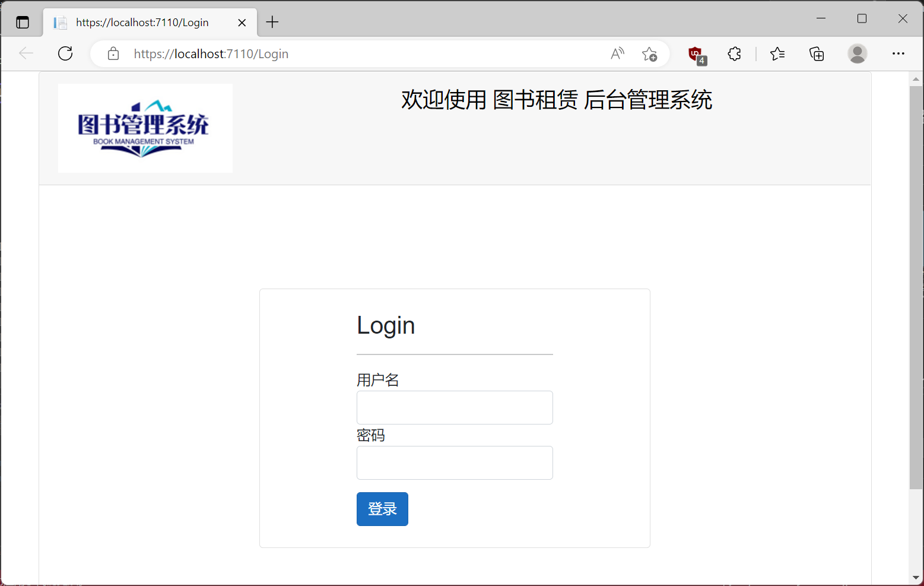Click the tab actions icon at top left
Viewport: 924px width, 586px height.
[22, 21]
